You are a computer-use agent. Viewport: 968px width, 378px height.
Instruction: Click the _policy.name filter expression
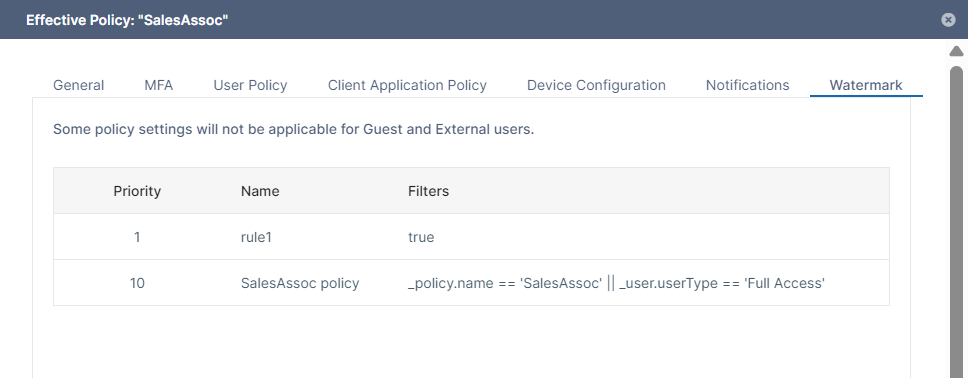click(x=616, y=284)
